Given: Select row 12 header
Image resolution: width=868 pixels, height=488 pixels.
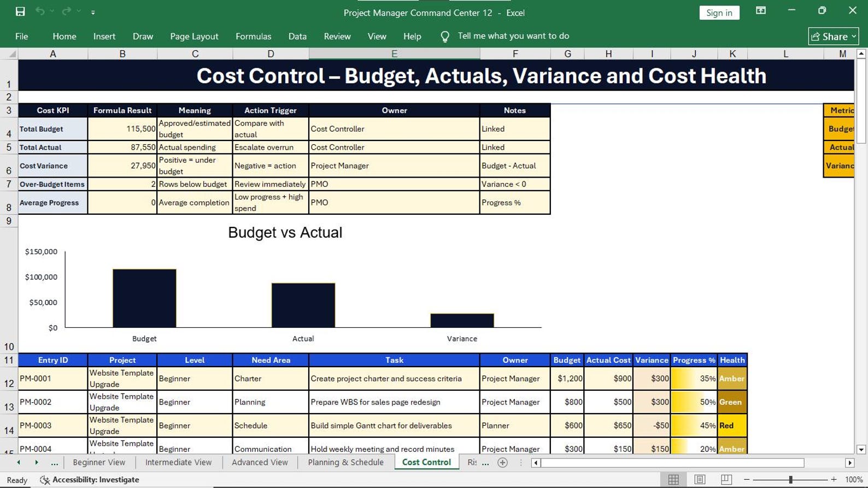Looking at the screenshot, I should coord(9,378).
